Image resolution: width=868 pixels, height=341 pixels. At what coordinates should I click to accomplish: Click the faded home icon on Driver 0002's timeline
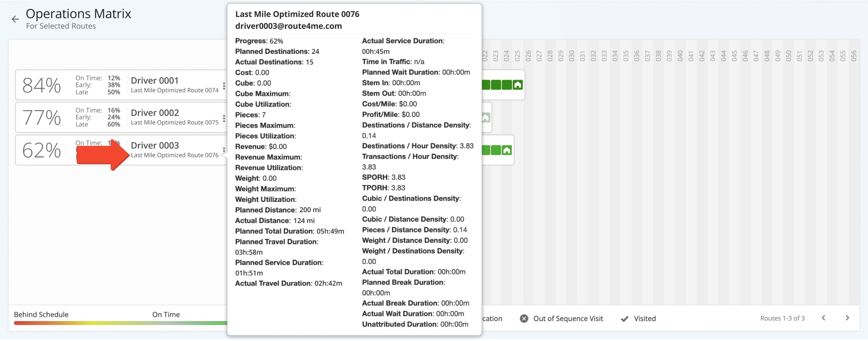(x=486, y=117)
